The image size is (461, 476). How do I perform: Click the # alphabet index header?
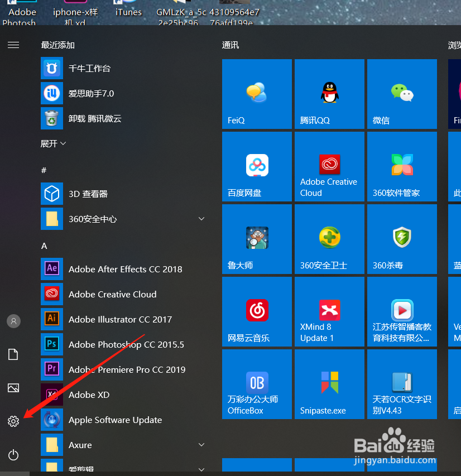click(44, 170)
